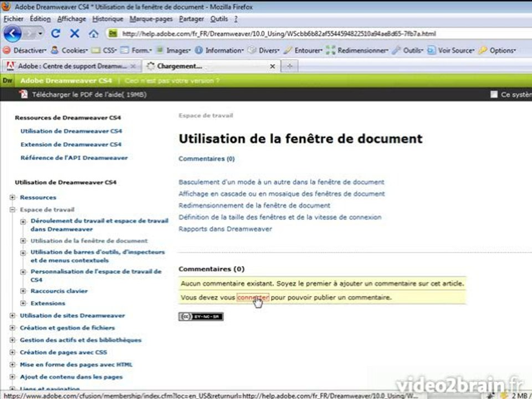Open the Fichier menu

pyautogui.click(x=13, y=19)
